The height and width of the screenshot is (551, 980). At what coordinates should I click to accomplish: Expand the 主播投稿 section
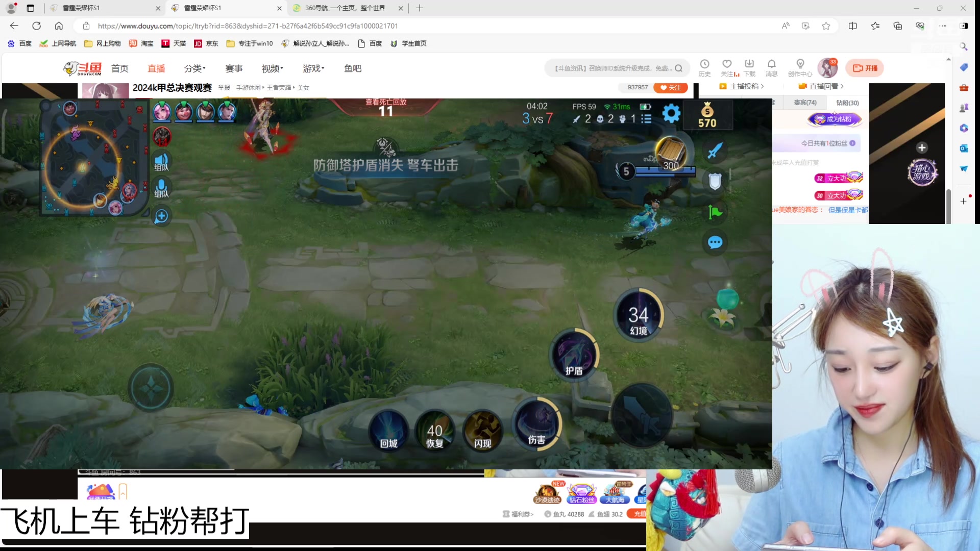[742, 87]
